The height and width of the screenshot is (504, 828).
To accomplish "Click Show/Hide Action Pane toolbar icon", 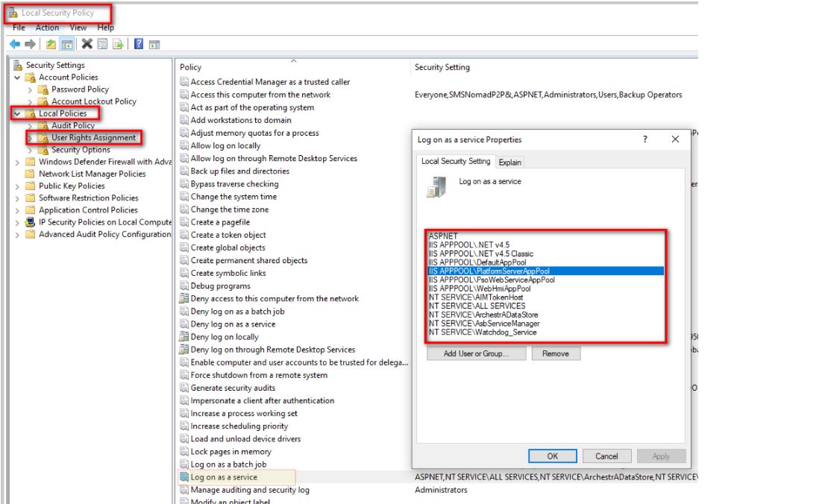I will (154, 44).
